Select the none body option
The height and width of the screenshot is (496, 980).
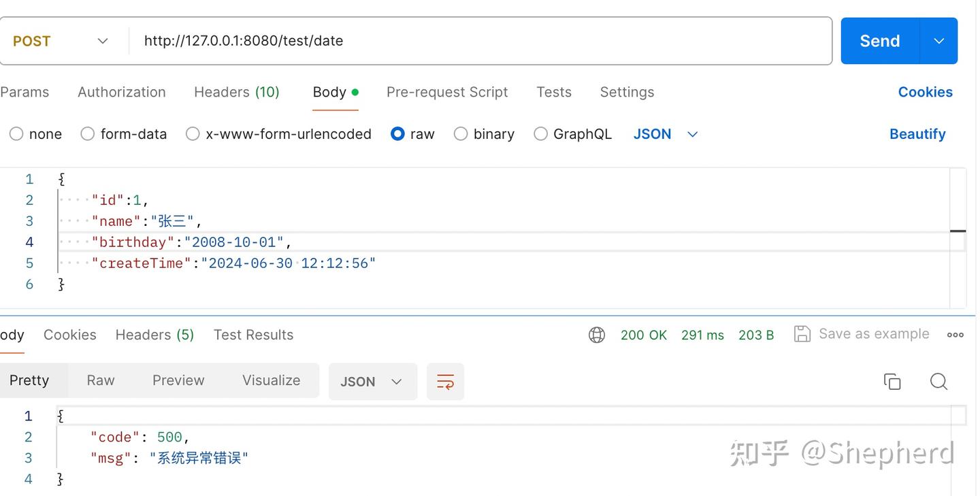(x=16, y=134)
